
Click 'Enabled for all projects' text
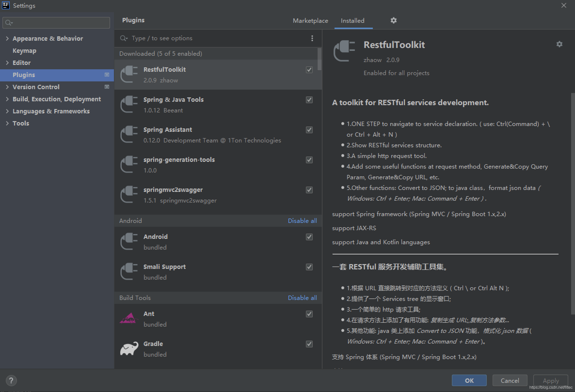(396, 73)
